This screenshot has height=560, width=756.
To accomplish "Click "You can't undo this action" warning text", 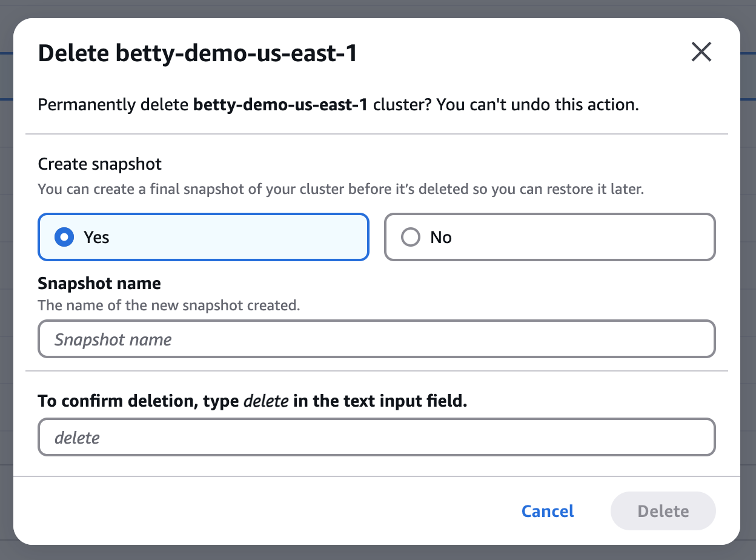I will pos(537,105).
